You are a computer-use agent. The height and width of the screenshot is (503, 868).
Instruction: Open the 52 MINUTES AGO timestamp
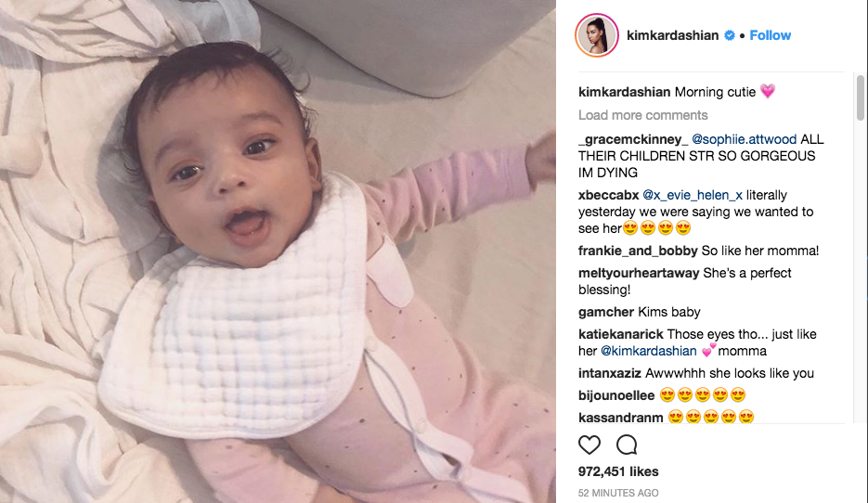coord(618,493)
